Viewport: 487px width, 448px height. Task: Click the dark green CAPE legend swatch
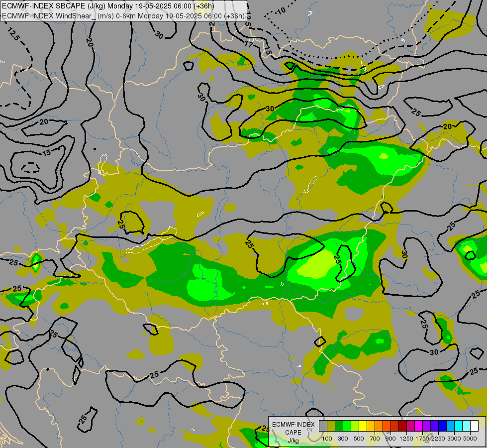[339, 426]
